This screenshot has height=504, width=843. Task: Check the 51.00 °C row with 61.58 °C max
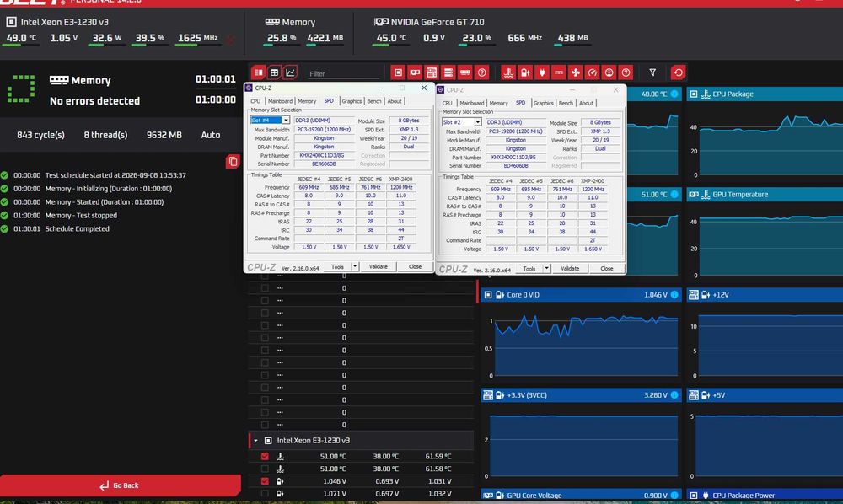click(x=265, y=469)
